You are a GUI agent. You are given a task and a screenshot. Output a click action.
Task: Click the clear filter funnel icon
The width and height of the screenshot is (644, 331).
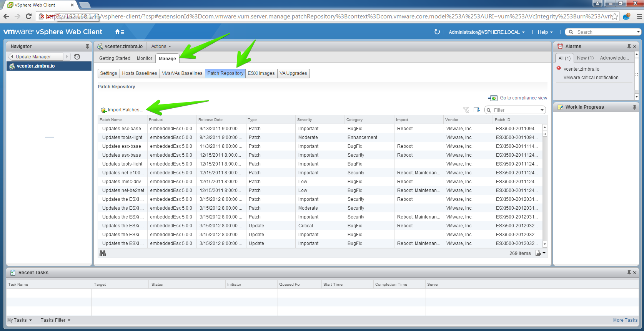click(x=466, y=110)
